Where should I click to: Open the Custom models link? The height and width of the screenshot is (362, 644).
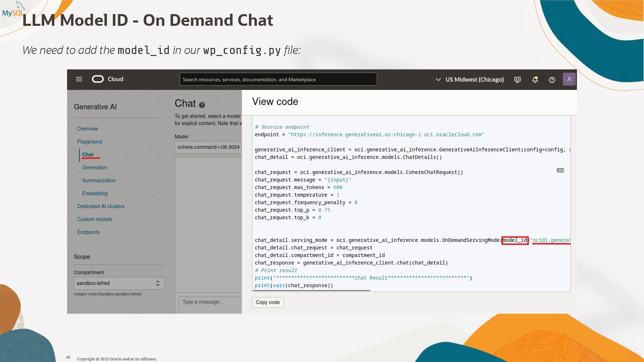coord(95,219)
